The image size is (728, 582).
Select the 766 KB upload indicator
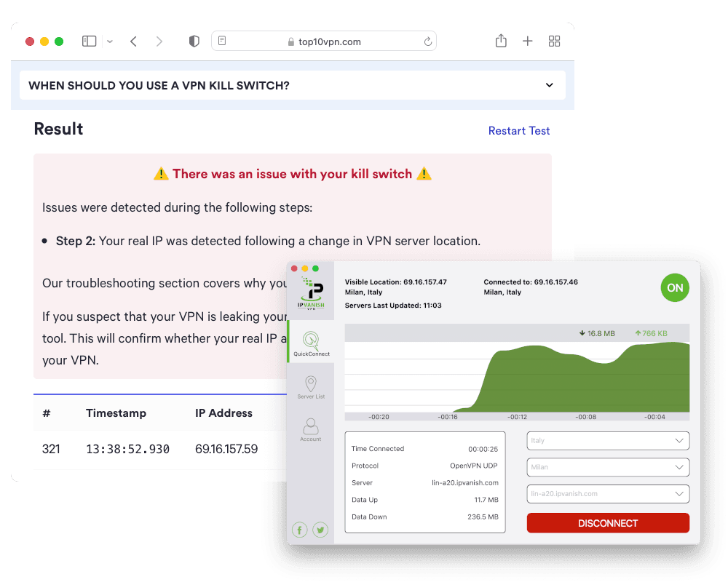pos(651,333)
